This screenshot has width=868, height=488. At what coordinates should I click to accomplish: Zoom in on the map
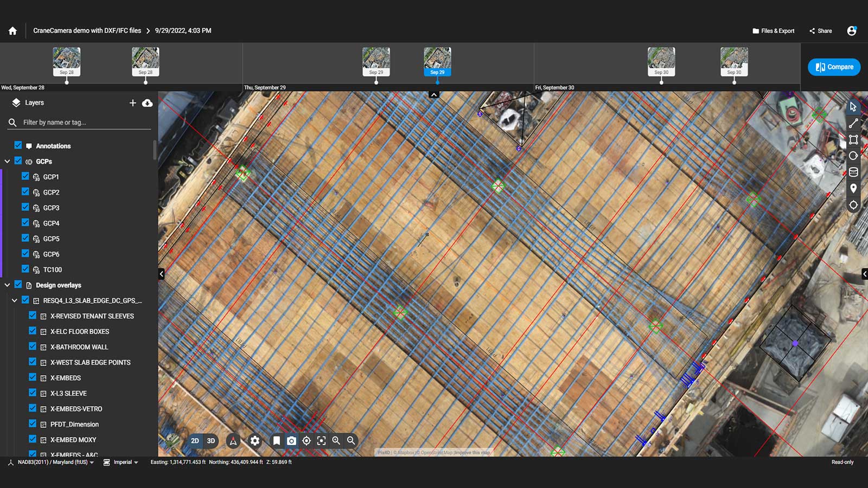click(x=336, y=441)
